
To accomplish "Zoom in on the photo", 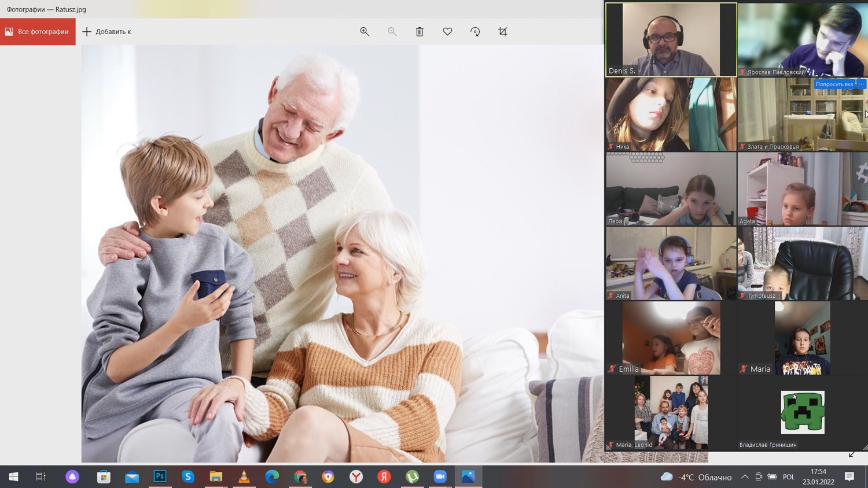I will tap(365, 32).
